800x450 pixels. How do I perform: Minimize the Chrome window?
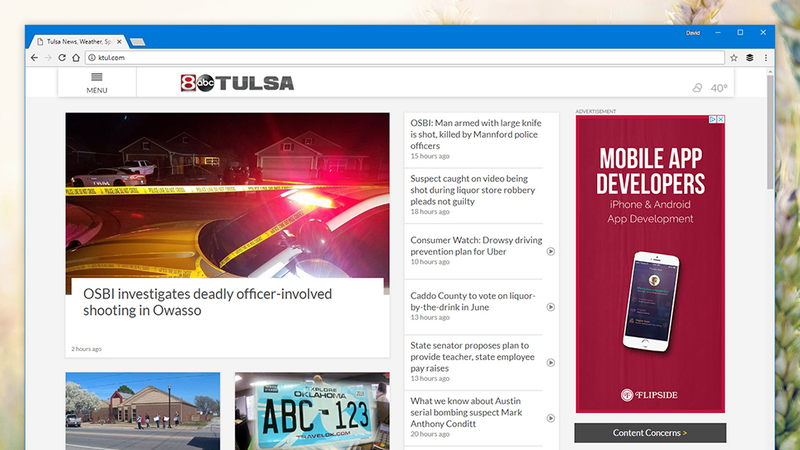point(718,33)
